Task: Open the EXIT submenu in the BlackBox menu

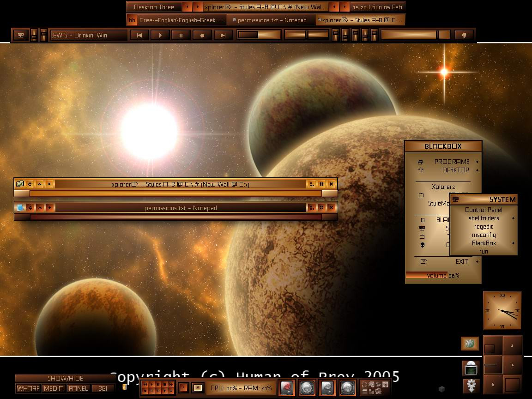Action: [443, 261]
